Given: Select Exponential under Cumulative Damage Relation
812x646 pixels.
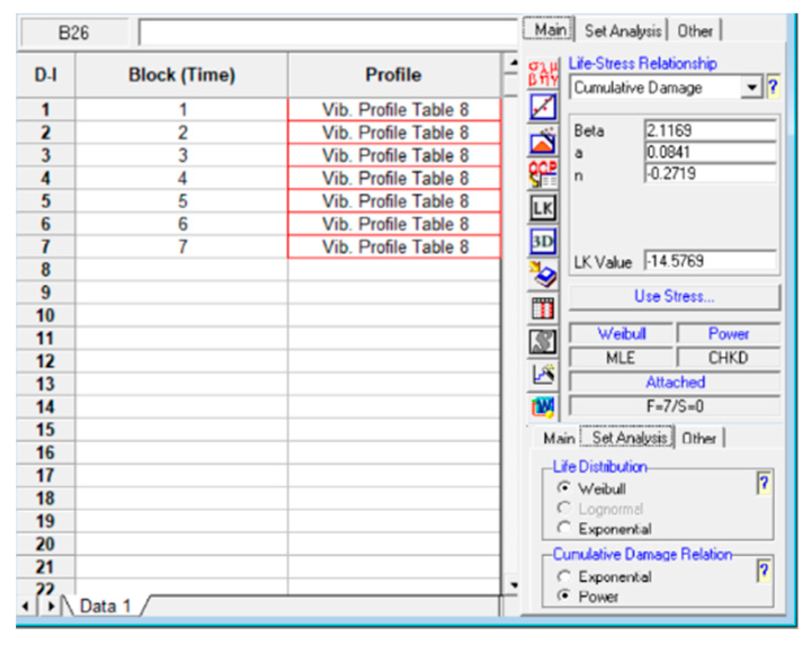Looking at the screenshot, I should click(x=563, y=576).
